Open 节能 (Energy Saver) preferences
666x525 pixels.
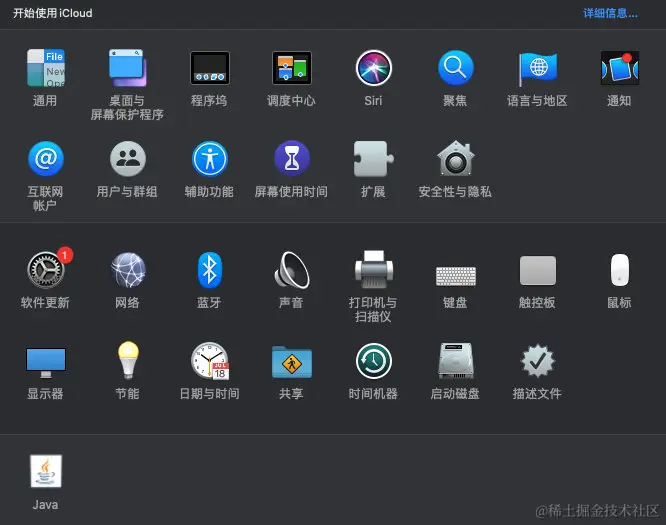tap(127, 360)
